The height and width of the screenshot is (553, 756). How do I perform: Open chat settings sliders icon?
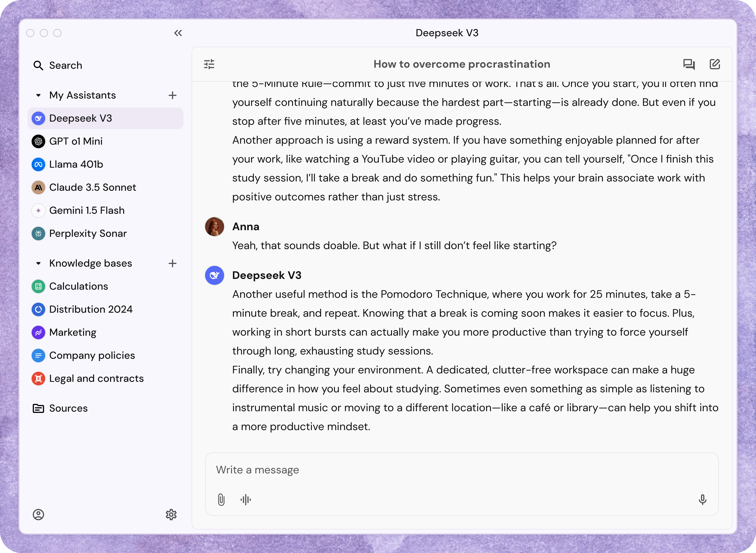tap(209, 64)
